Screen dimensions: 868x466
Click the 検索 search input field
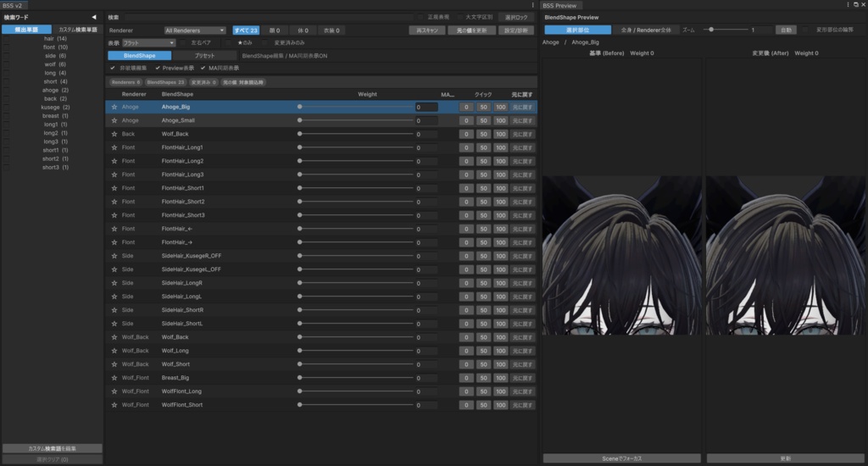coord(269,17)
